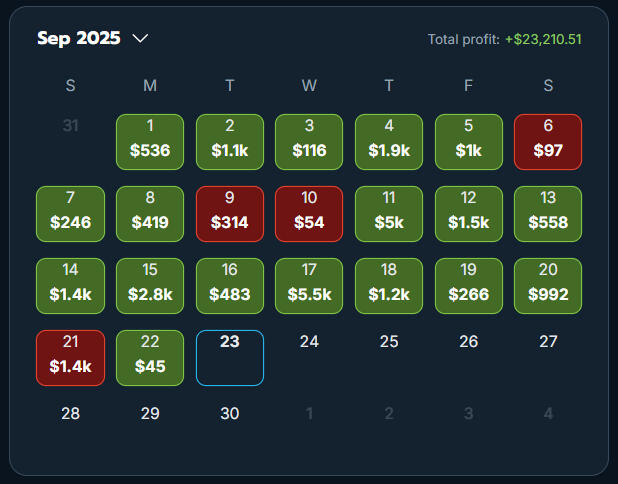The width and height of the screenshot is (618, 484).
Task: Open September 21 red loss day
Action: click(70, 357)
